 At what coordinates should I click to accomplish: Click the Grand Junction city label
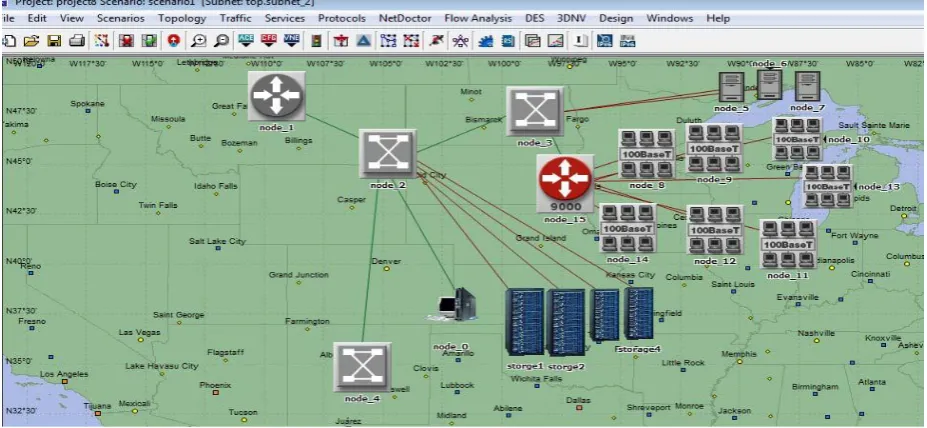(299, 275)
